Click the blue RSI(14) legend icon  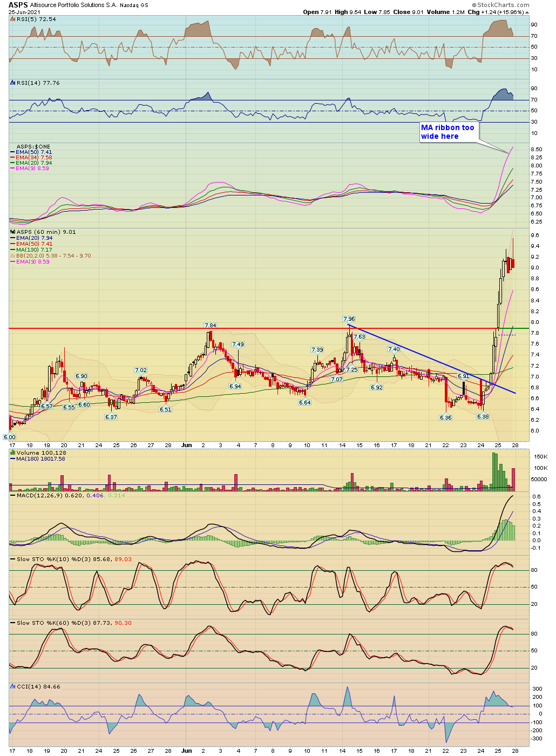(13, 83)
